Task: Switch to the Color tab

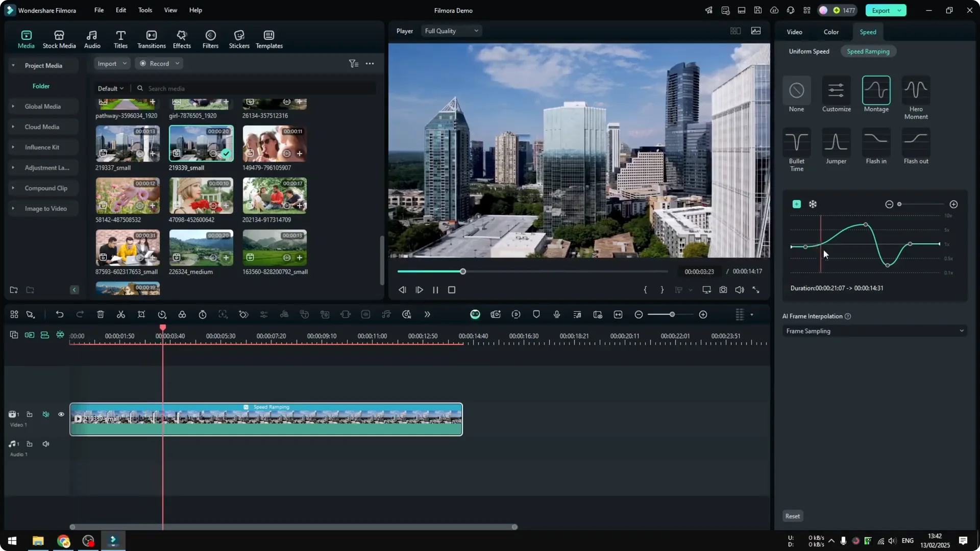Action: [x=830, y=32]
